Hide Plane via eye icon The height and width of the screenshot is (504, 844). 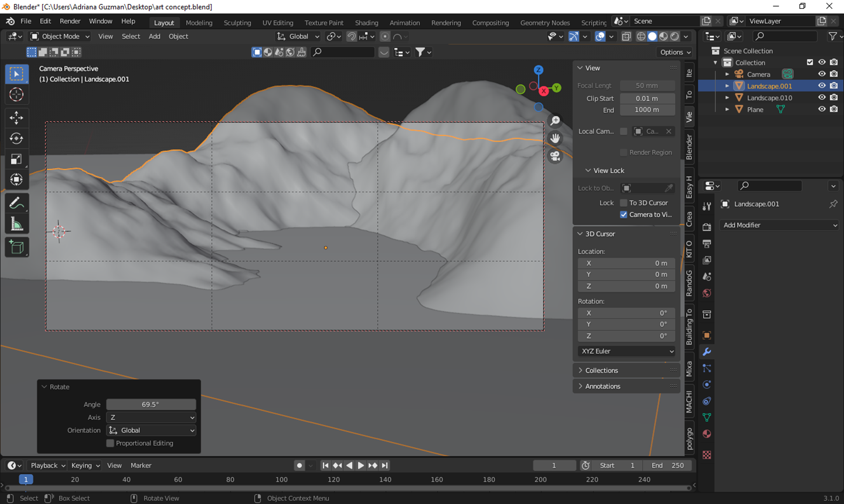tap(821, 109)
